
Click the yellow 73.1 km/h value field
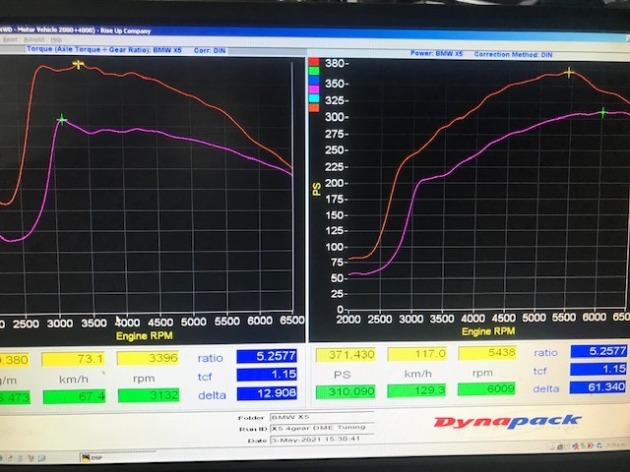point(73,359)
